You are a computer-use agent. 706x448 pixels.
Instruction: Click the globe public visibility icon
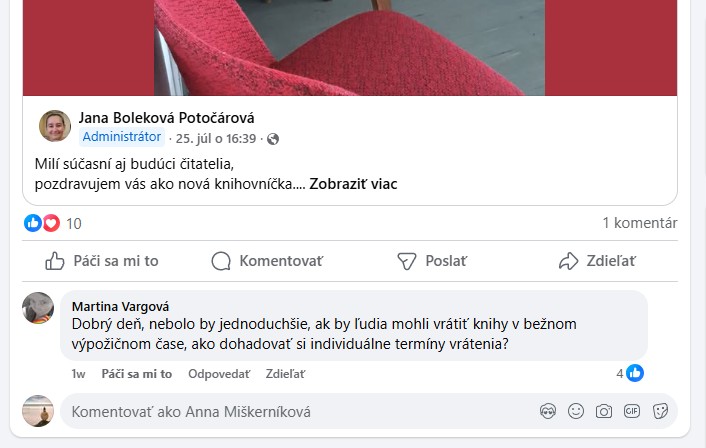(273, 139)
